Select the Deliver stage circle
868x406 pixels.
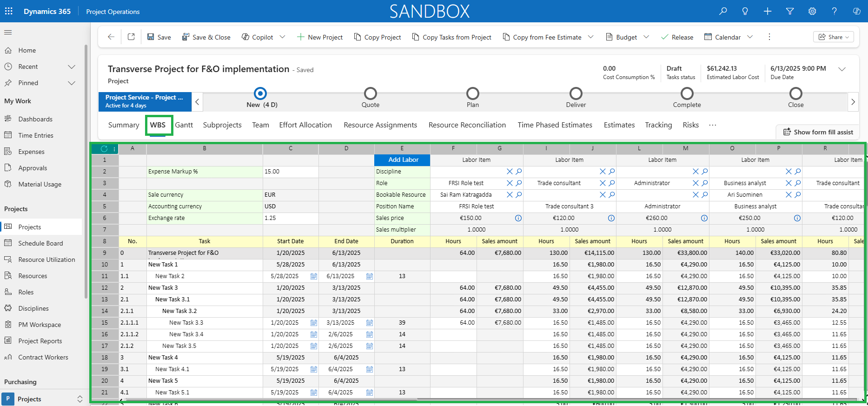pos(576,93)
